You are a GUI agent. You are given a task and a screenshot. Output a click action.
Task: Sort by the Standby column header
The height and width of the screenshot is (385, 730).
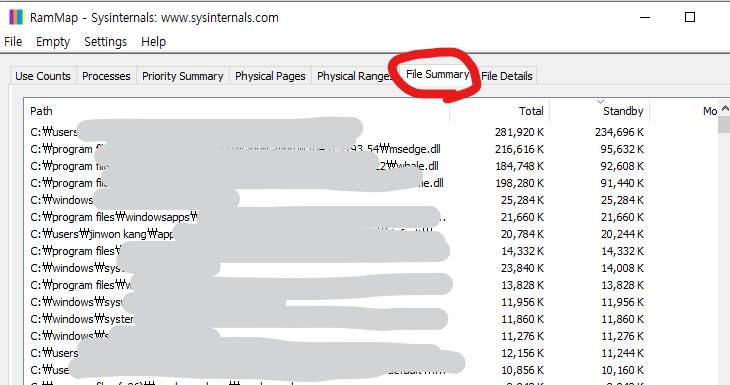click(600, 111)
